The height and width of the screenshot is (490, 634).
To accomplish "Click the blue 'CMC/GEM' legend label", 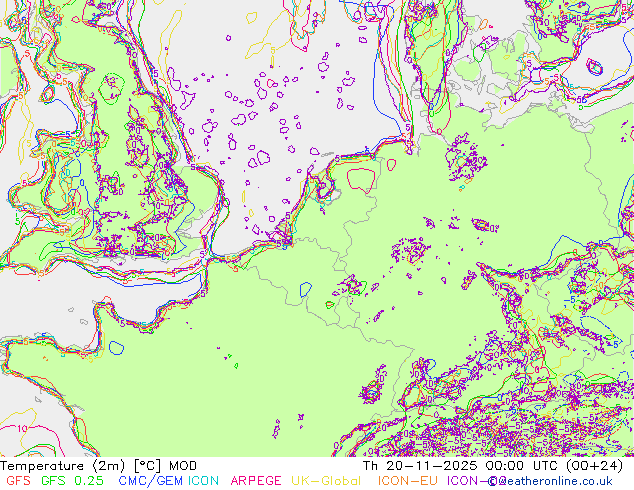I will 150,481.
